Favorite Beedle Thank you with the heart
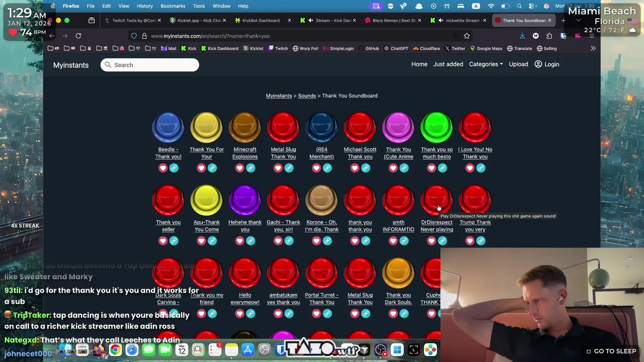The image size is (644, 362). (163, 168)
